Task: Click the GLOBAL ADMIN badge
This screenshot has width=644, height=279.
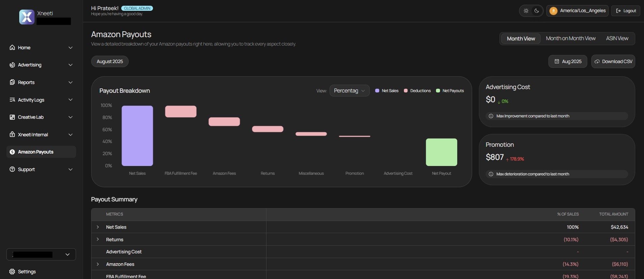Action: click(137, 8)
